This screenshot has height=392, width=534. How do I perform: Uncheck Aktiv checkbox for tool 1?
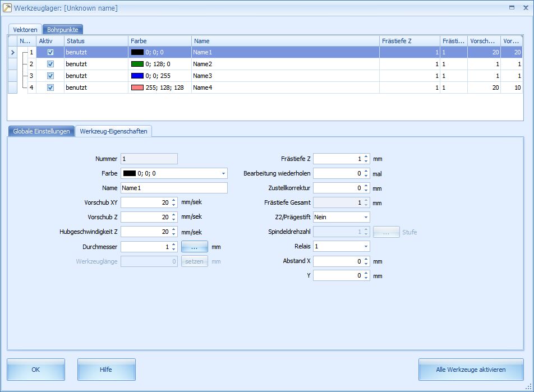click(x=50, y=52)
